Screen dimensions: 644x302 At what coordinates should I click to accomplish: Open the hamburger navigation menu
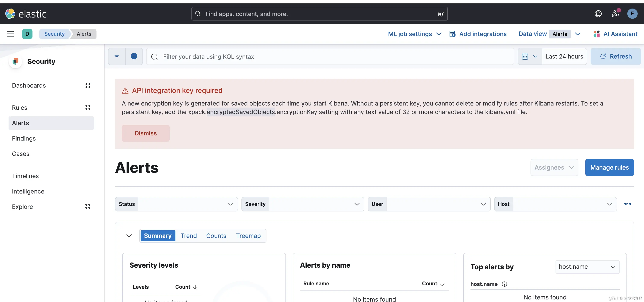tap(10, 34)
